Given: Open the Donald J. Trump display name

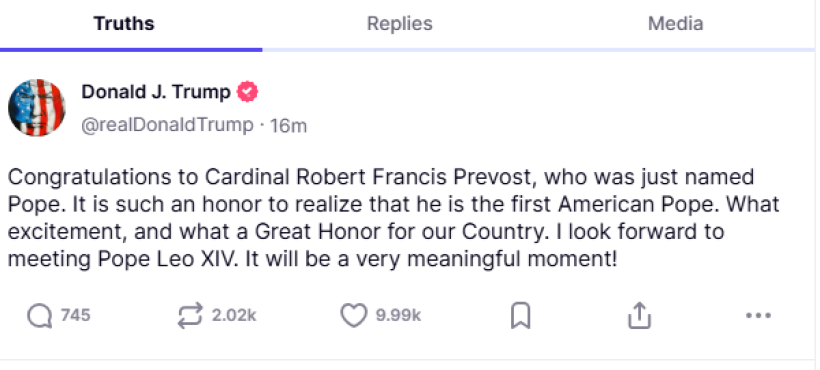Looking at the screenshot, I should coord(156,92).
